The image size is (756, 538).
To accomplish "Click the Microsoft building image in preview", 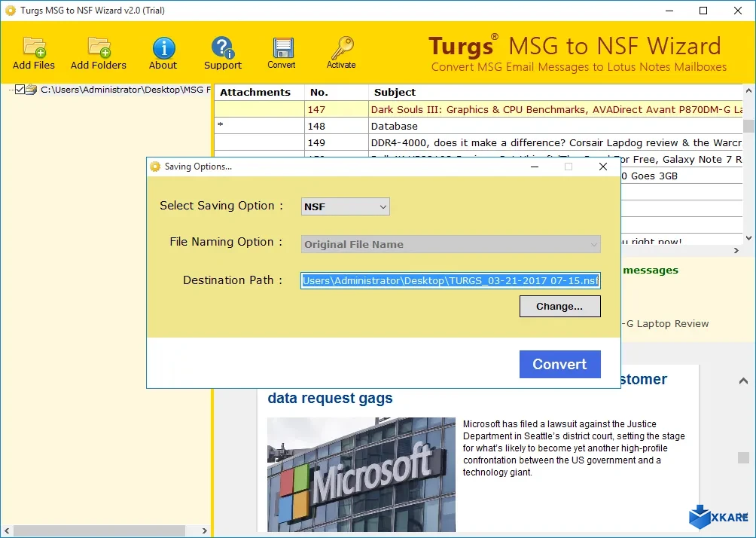I will (x=361, y=474).
